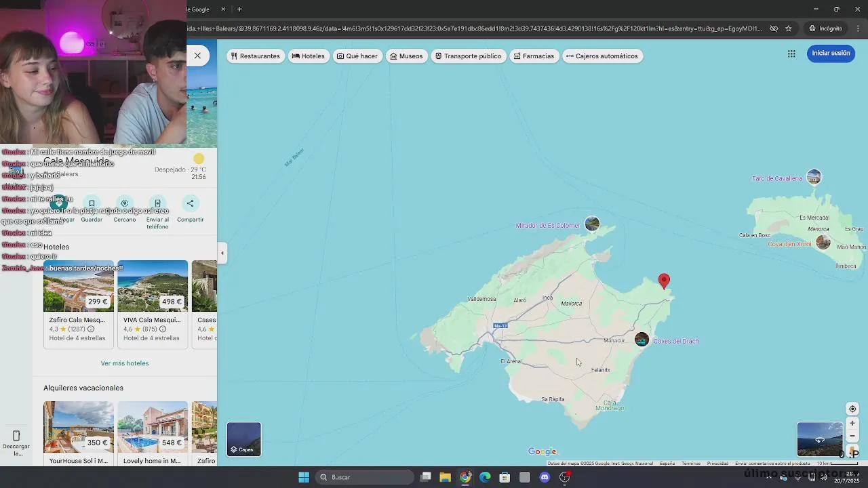868x488 pixels.
Task: Click the Términos link in map footer
Action: [x=691, y=464]
